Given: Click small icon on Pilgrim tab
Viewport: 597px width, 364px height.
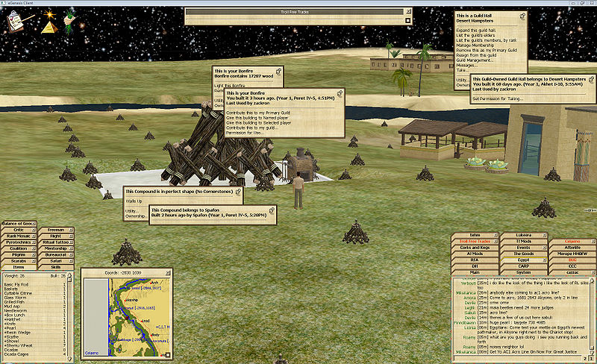Looking at the screenshot, I should click(x=34, y=255).
